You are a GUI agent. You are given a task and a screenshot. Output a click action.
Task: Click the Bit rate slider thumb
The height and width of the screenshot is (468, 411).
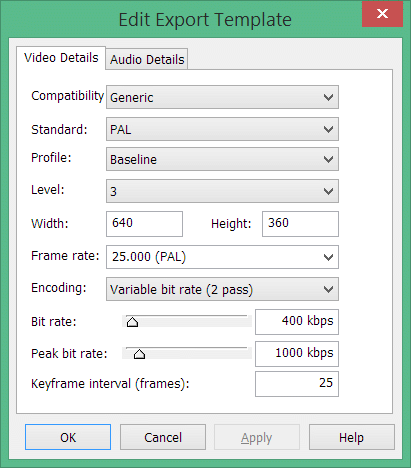click(x=132, y=322)
